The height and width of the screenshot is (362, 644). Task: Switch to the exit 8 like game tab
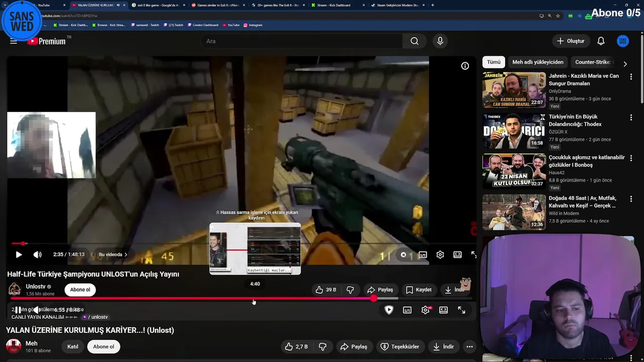point(158,5)
